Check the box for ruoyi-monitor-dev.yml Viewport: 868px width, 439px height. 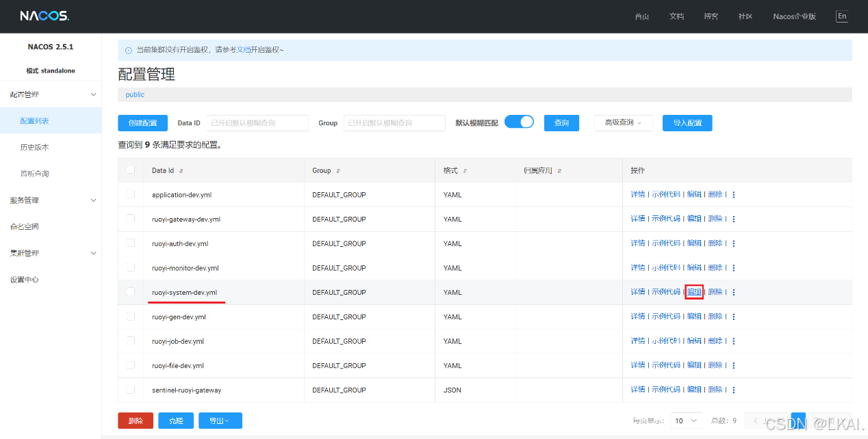(131, 267)
